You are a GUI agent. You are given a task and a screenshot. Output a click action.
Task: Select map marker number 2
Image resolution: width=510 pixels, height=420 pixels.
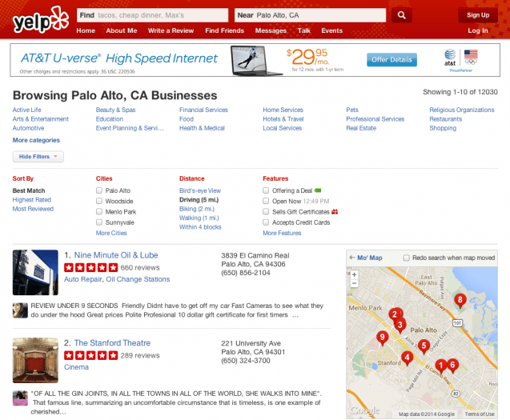(x=395, y=314)
